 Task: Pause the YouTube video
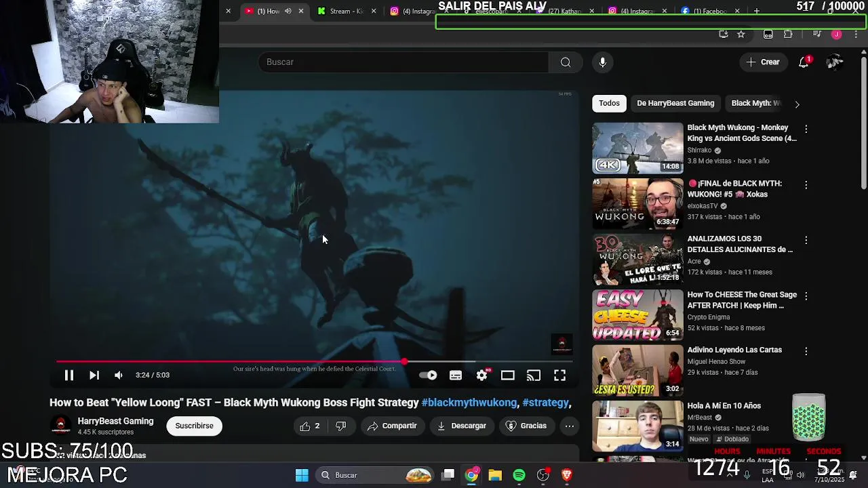68,375
